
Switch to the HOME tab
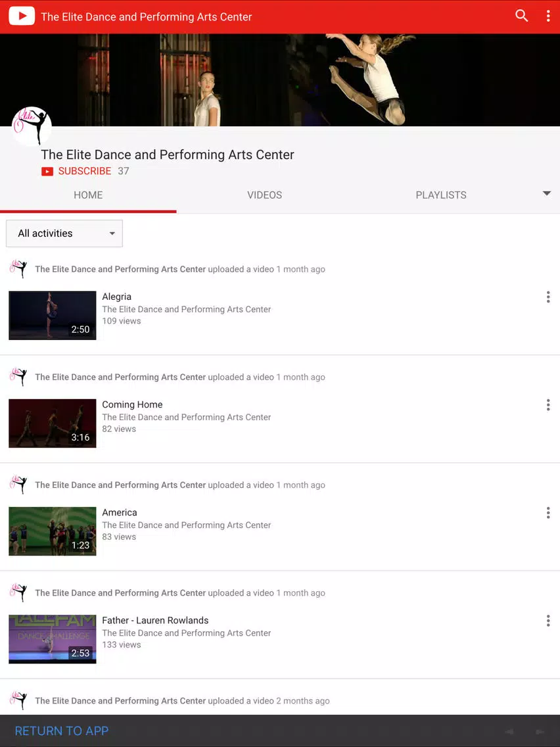click(x=88, y=195)
